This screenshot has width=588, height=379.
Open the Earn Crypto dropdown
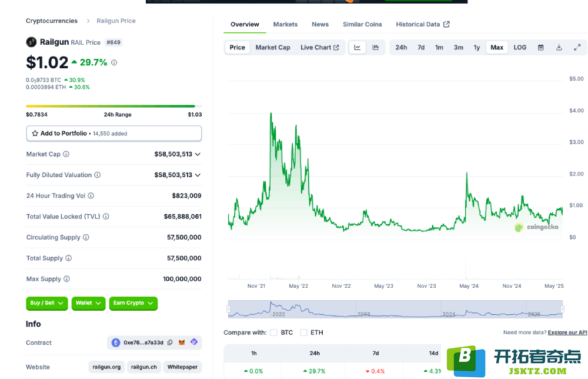133,303
